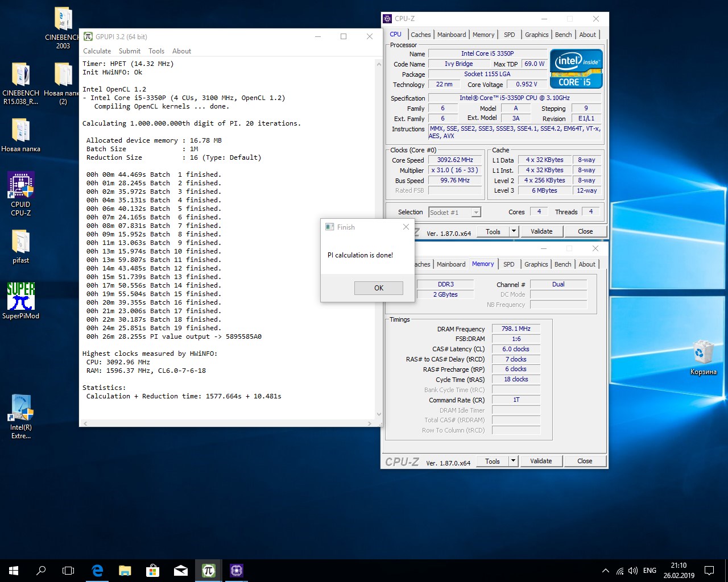Screen dimensions: 728x582
Task: Switch to the Memory tab in upper CPU-Z
Action: [x=483, y=35]
